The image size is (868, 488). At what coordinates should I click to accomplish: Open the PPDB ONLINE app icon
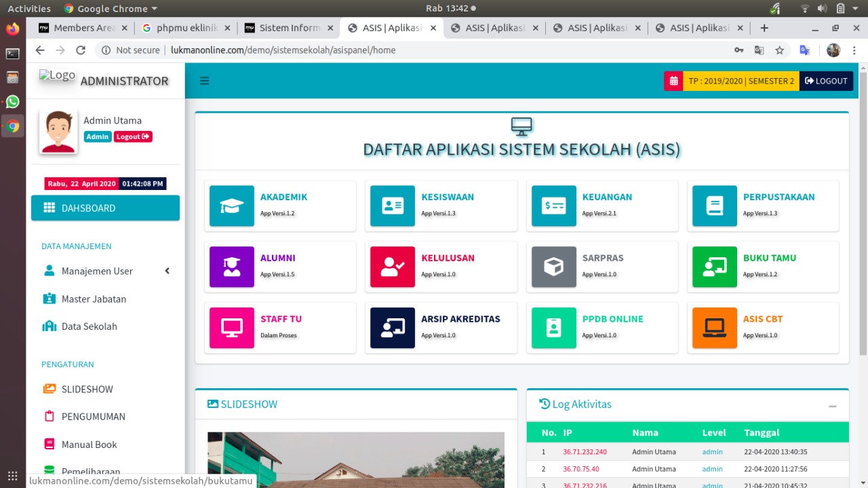point(553,326)
